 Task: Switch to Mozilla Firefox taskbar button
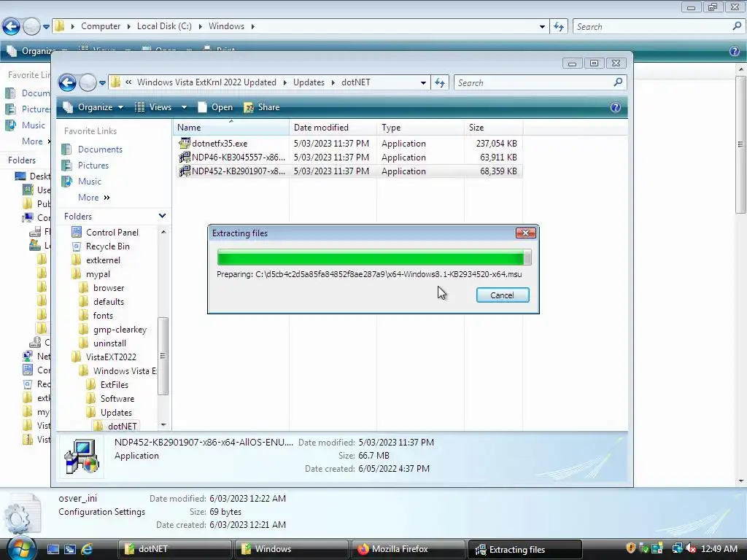click(408, 549)
